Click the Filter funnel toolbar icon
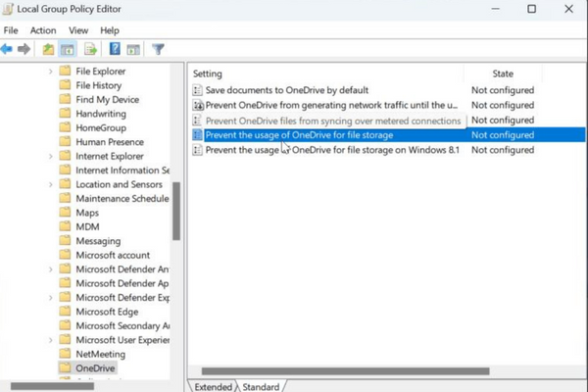The width and height of the screenshot is (588, 392). click(158, 49)
